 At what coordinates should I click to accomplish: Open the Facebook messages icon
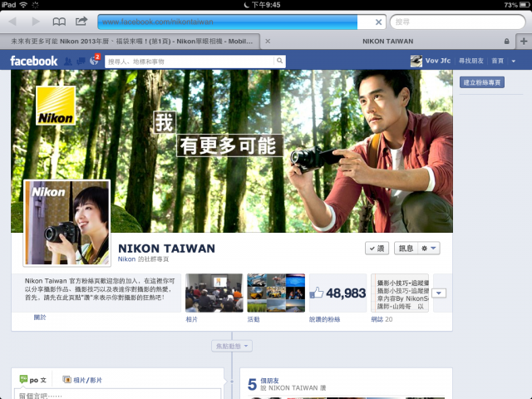pos(81,61)
